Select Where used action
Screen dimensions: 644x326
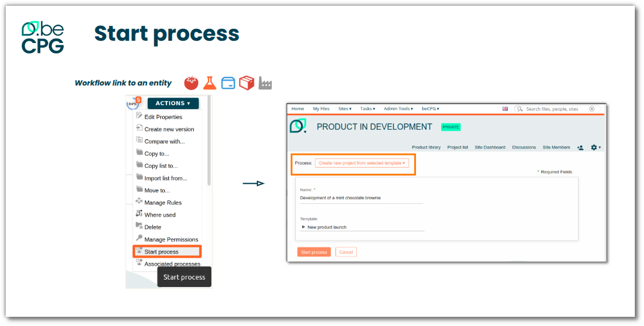(x=160, y=215)
